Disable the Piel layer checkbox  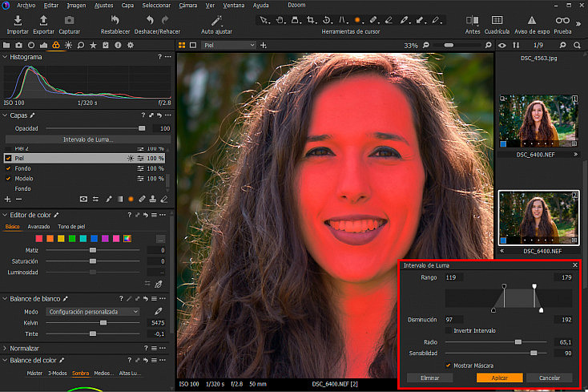click(8, 158)
